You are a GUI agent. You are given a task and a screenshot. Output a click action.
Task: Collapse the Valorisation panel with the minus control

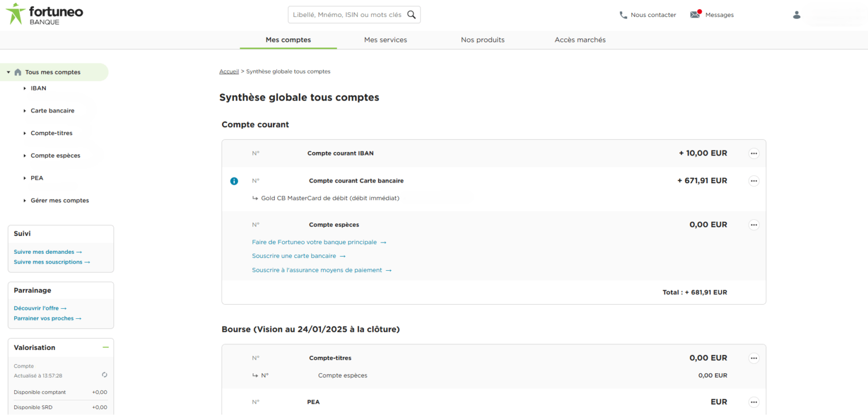click(x=105, y=347)
